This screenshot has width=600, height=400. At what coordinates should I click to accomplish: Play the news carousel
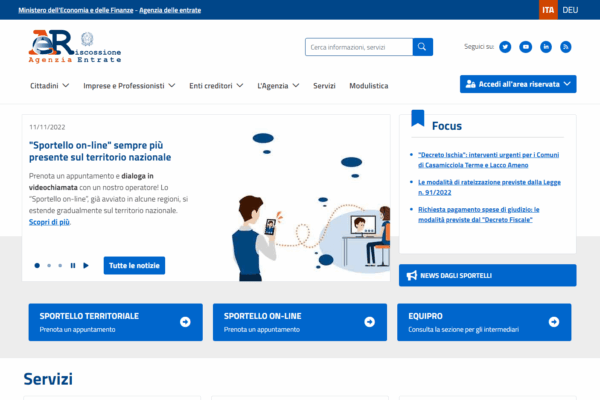point(86,266)
